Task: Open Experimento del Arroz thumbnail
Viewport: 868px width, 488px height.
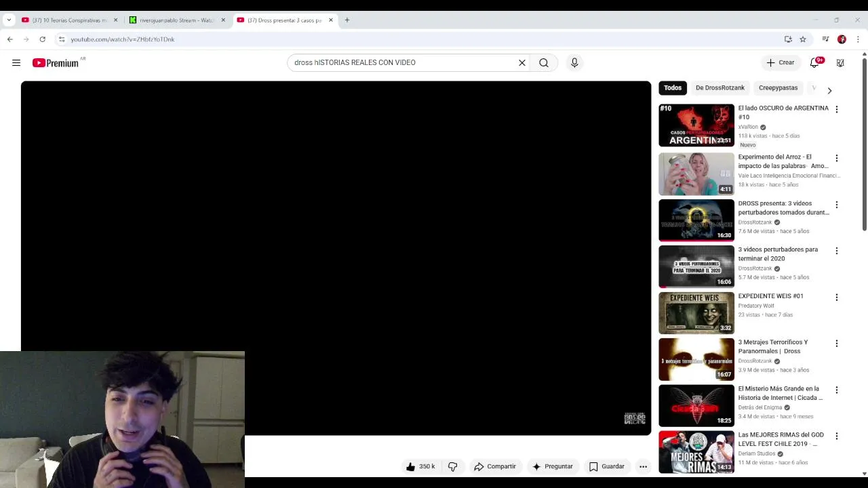Action: (x=696, y=174)
